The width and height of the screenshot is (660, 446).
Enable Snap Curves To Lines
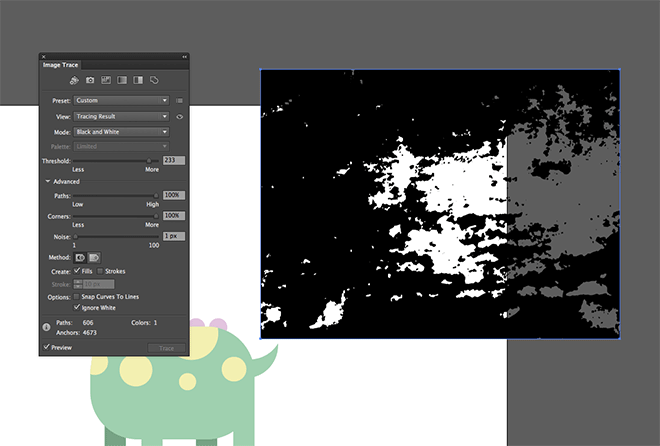point(77,297)
